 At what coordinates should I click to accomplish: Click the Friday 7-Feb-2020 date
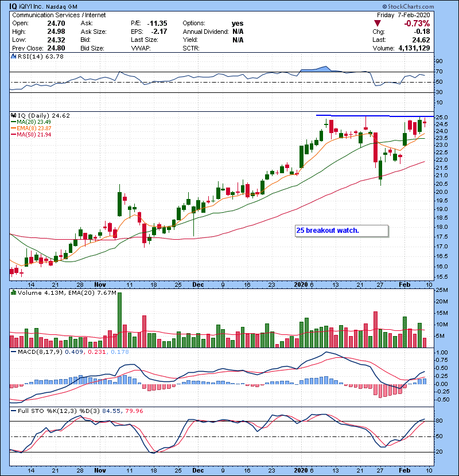coord(403,15)
